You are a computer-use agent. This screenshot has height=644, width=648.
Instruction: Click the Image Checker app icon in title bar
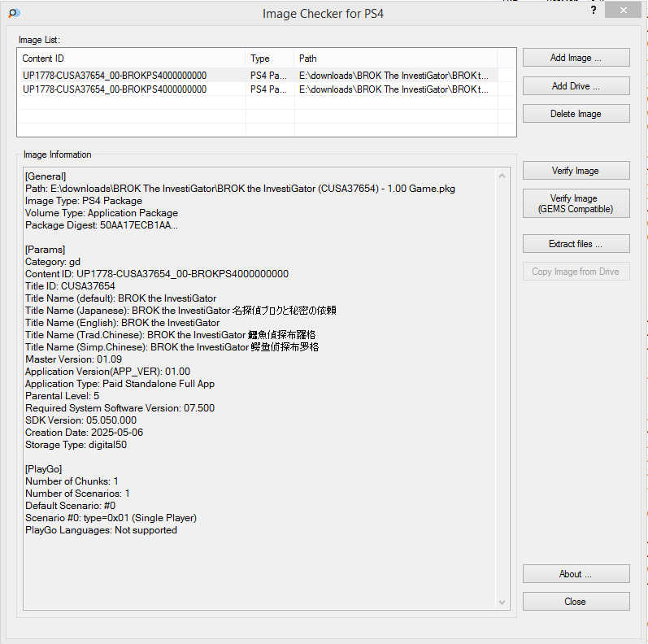click(14, 13)
